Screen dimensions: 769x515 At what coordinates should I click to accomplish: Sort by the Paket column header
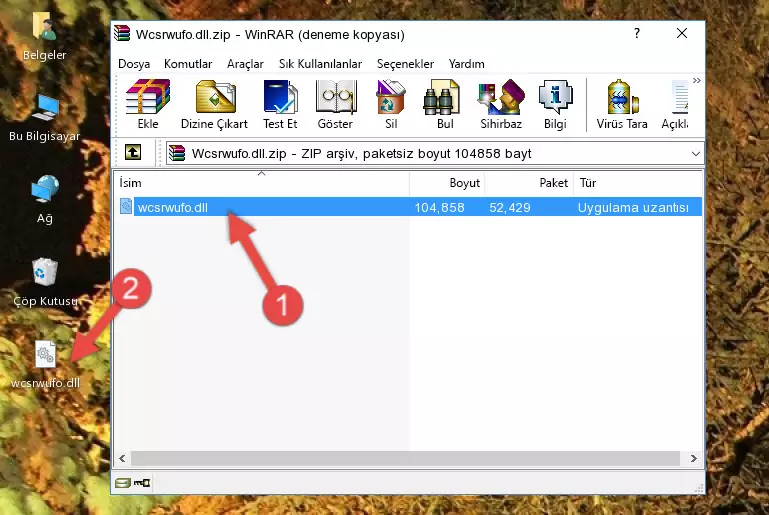[x=529, y=183]
